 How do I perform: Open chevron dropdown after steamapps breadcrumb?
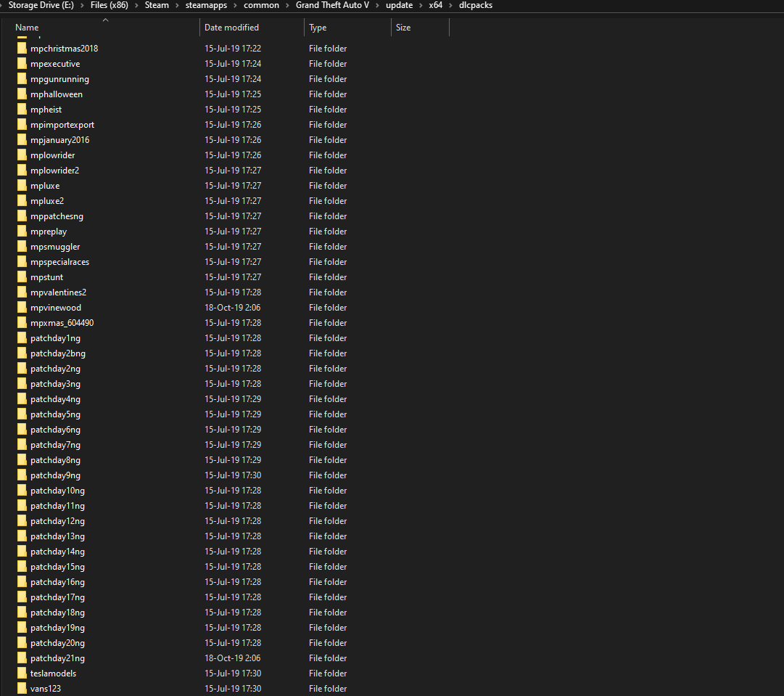235,6
